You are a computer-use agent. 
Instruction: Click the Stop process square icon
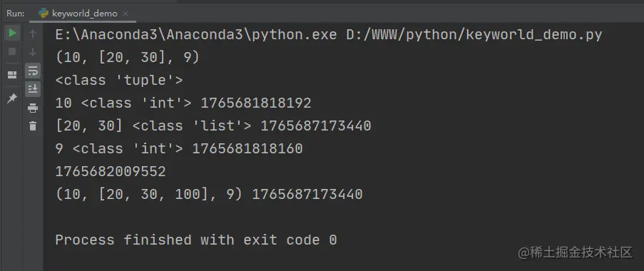coord(12,52)
